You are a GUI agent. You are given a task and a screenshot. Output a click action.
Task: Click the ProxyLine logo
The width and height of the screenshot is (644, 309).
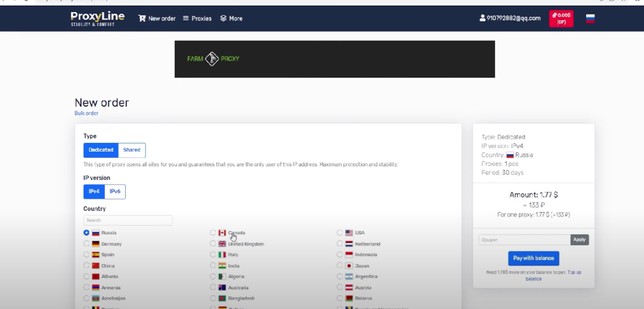pyautogui.click(x=97, y=18)
